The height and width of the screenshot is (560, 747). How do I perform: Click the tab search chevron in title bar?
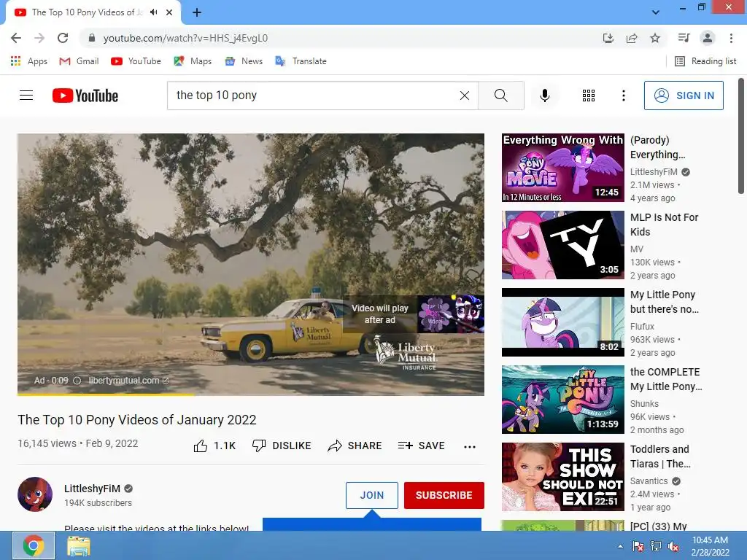click(x=656, y=12)
